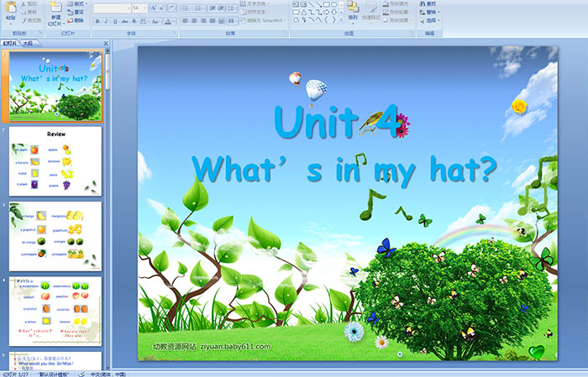Increase font size with larger A

154,8
